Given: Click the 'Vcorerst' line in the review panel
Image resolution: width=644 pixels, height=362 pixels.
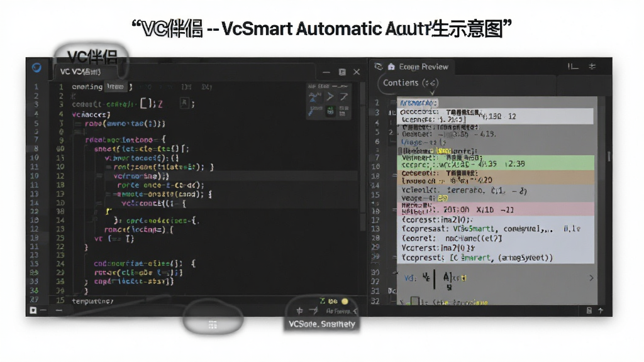Looking at the screenshot, I should coord(438,248).
